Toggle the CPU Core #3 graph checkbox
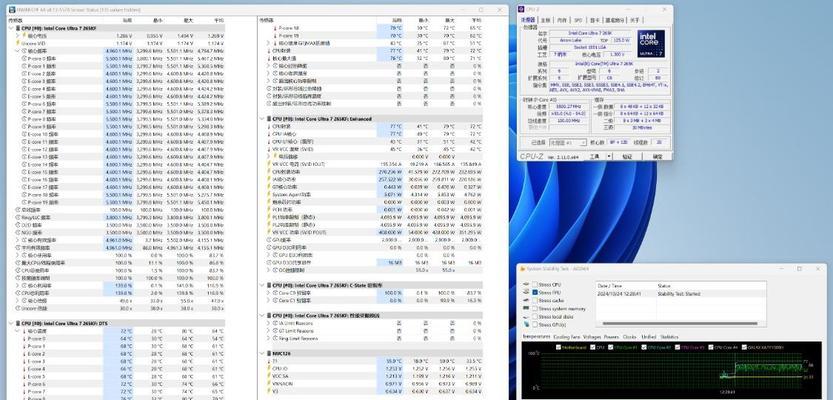The height and width of the screenshot is (400, 833). click(x=677, y=347)
